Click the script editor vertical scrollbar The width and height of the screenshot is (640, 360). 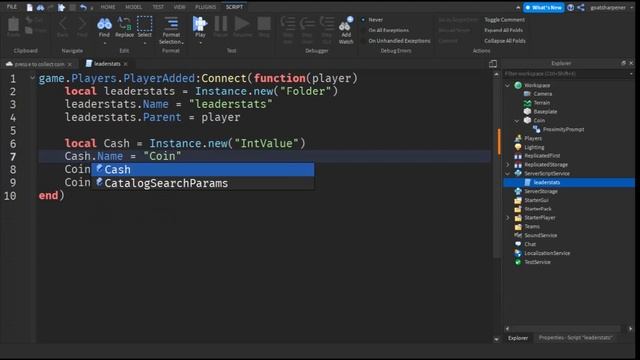pyautogui.click(x=496, y=167)
